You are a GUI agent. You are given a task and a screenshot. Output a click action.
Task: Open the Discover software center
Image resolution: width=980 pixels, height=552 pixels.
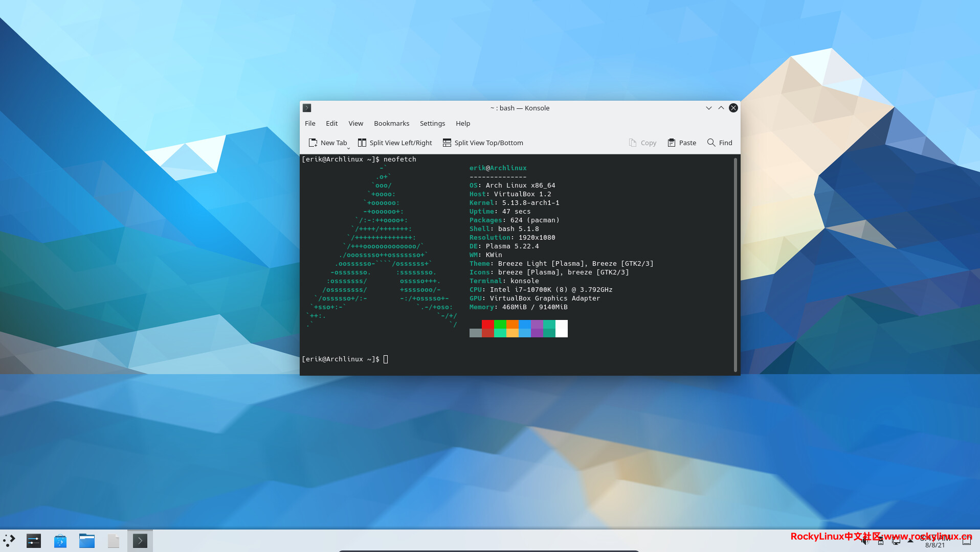pyautogui.click(x=60, y=540)
